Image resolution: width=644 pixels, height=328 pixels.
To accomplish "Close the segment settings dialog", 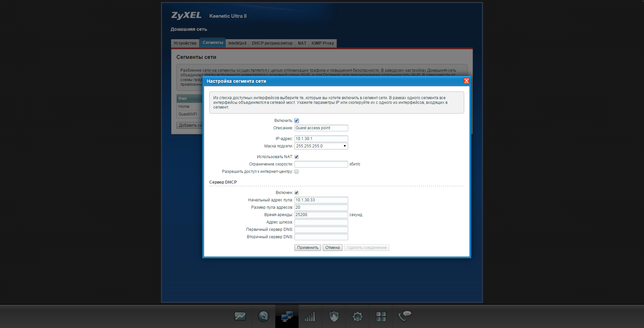I will pos(466,81).
